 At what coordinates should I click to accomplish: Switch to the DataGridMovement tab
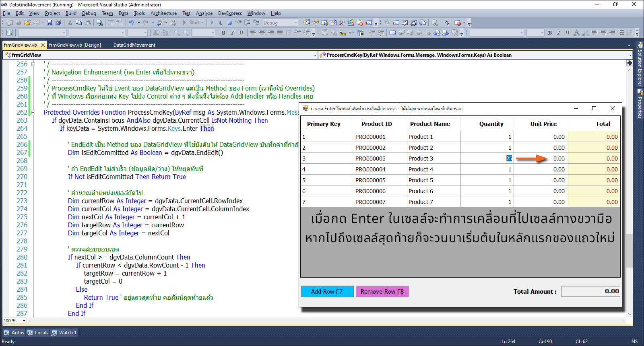(x=134, y=45)
